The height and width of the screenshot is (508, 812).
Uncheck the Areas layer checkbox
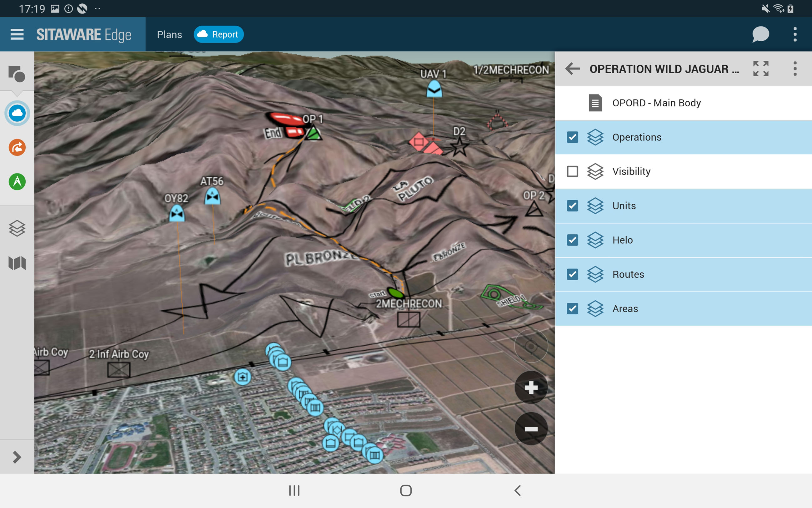coord(572,308)
